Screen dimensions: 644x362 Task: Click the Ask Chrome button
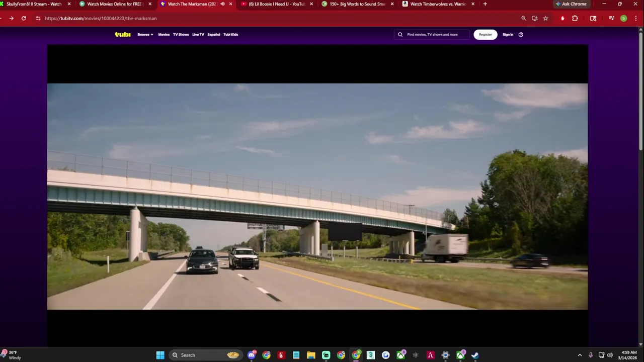[x=571, y=4]
